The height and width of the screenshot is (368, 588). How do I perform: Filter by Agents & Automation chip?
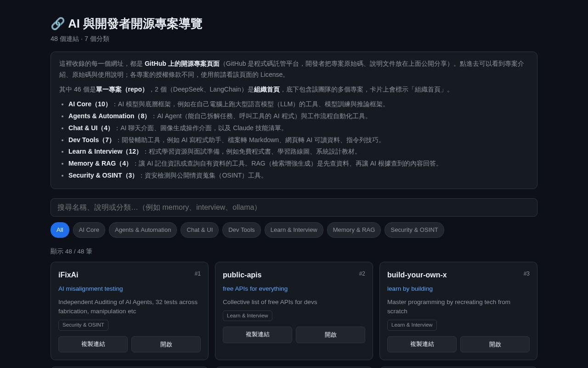click(x=143, y=230)
